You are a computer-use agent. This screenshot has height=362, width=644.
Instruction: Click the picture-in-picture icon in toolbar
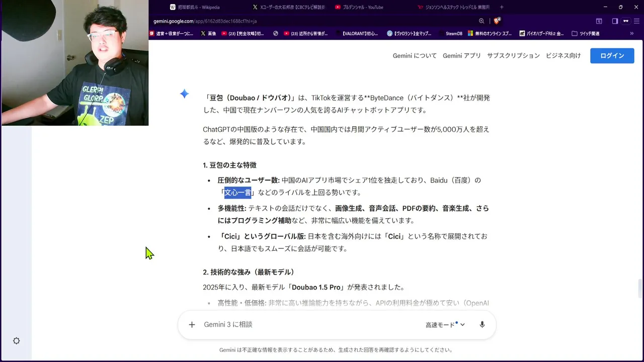pyautogui.click(x=599, y=21)
